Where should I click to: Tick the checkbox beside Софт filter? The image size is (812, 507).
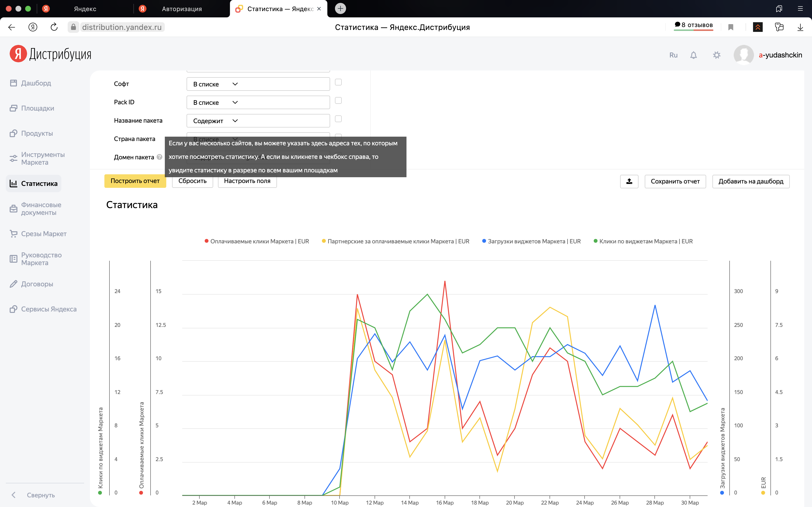(x=338, y=82)
